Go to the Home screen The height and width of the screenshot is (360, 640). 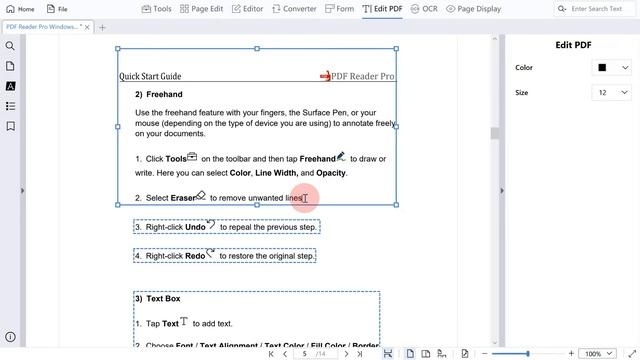(20, 9)
